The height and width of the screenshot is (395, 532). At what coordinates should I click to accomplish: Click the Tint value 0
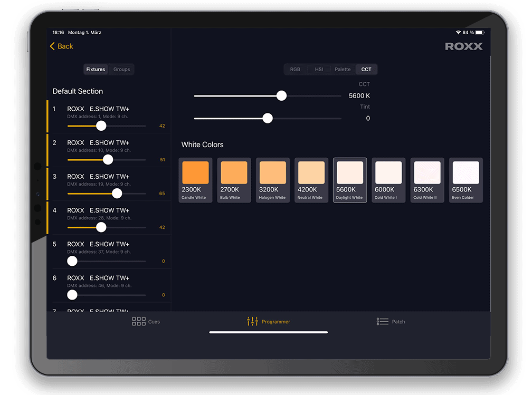tap(368, 118)
